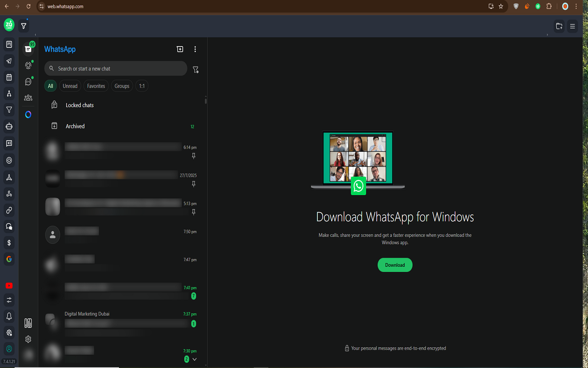This screenshot has height=368, width=588.
Task: Open the Archived chats list
Action: pos(75,126)
